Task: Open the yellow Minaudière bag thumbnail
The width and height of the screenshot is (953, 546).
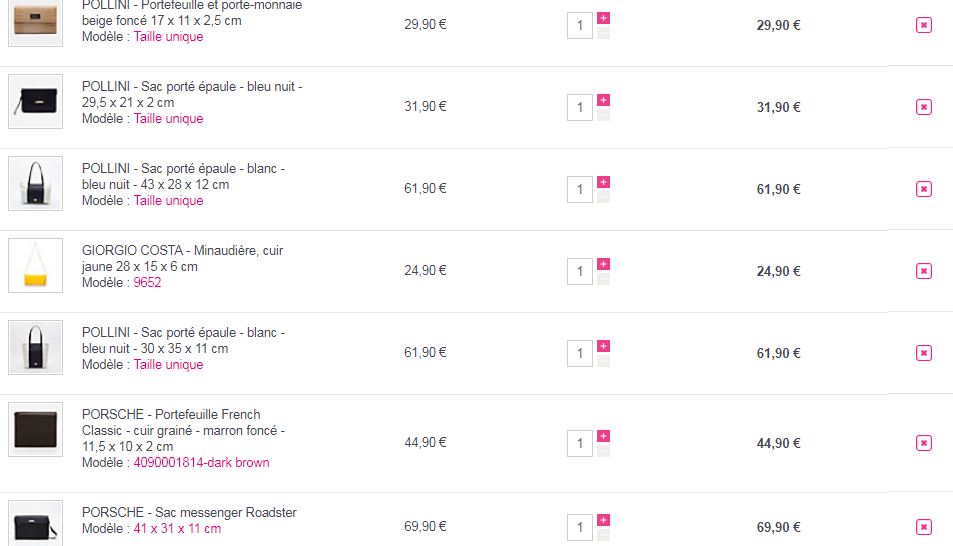Action: point(35,265)
